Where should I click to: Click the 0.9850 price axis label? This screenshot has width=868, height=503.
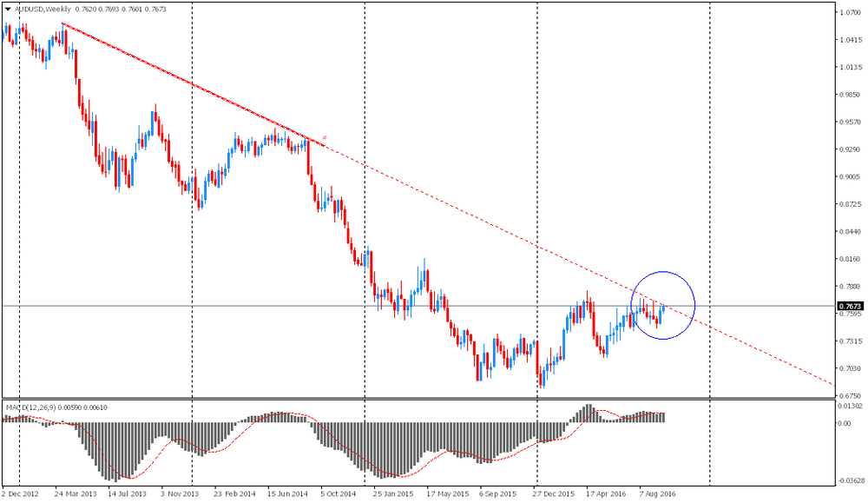point(851,95)
